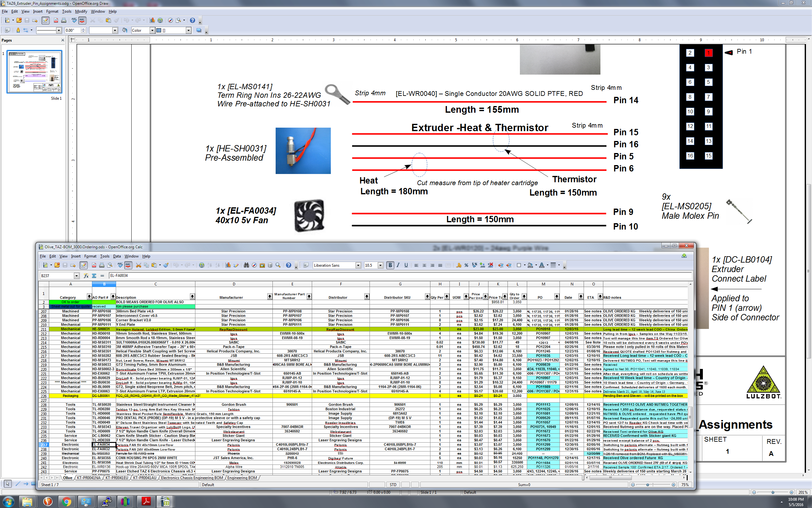Toggle Edit File mode in Draw toolbar
812x508 pixels.
45,21
